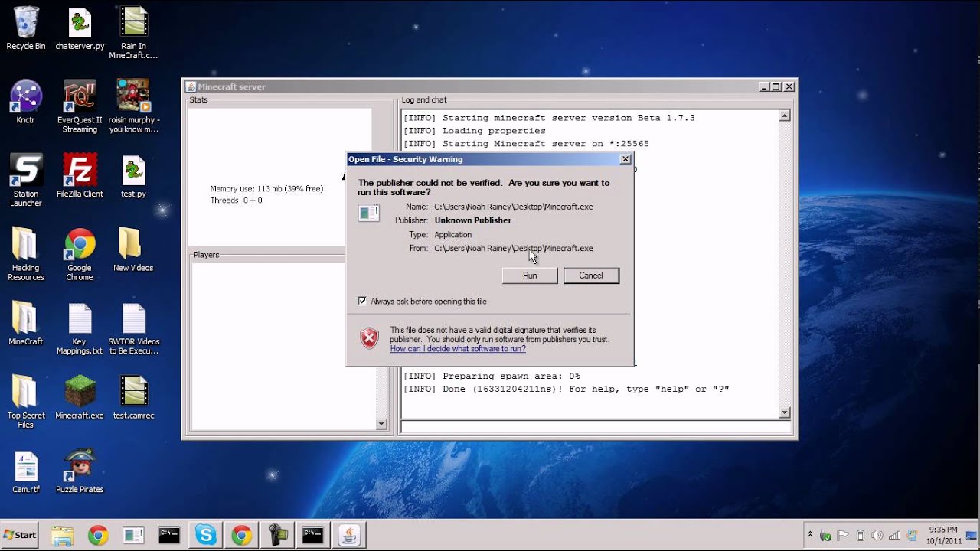Click log line 'Preparing spawn area: 0%'

492,377
